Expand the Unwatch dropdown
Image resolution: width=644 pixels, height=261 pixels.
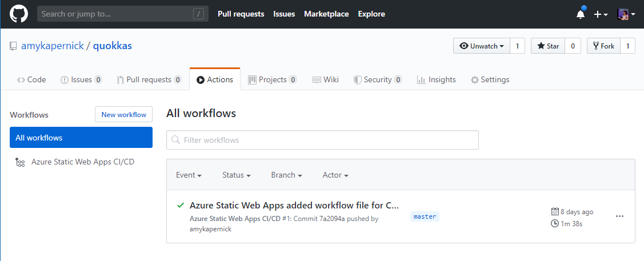(x=482, y=46)
